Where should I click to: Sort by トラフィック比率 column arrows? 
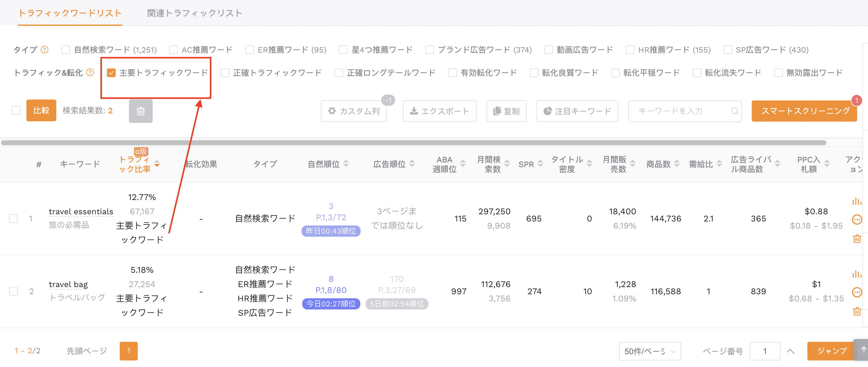coord(157,164)
